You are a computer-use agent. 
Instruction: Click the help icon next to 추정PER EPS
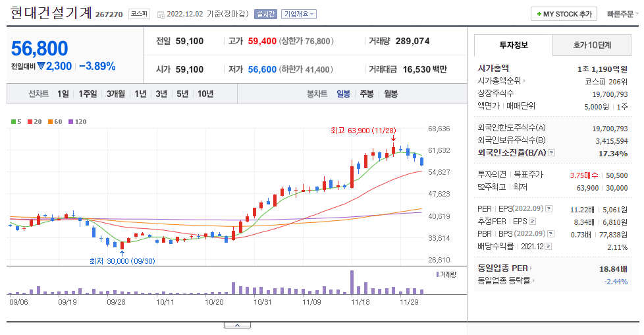(x=532, y=222)
